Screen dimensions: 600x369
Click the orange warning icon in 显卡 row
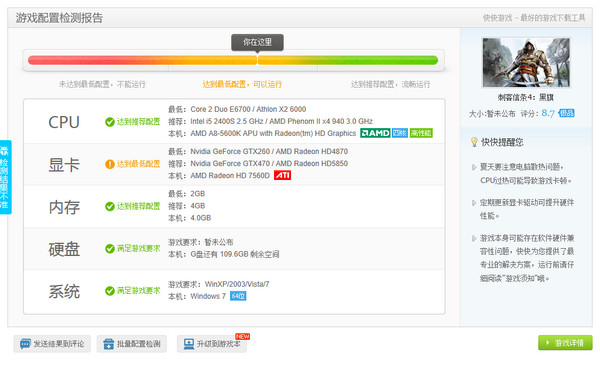click(110, 164)
